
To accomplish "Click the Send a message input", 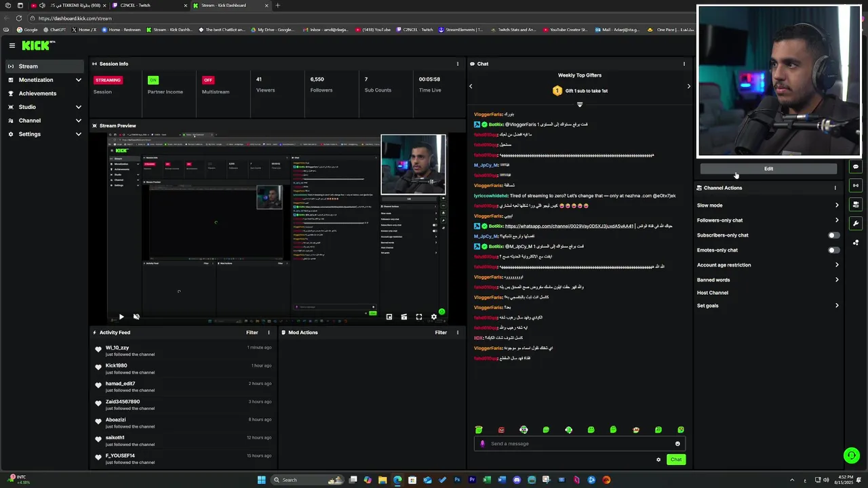I will coord(580,444).
